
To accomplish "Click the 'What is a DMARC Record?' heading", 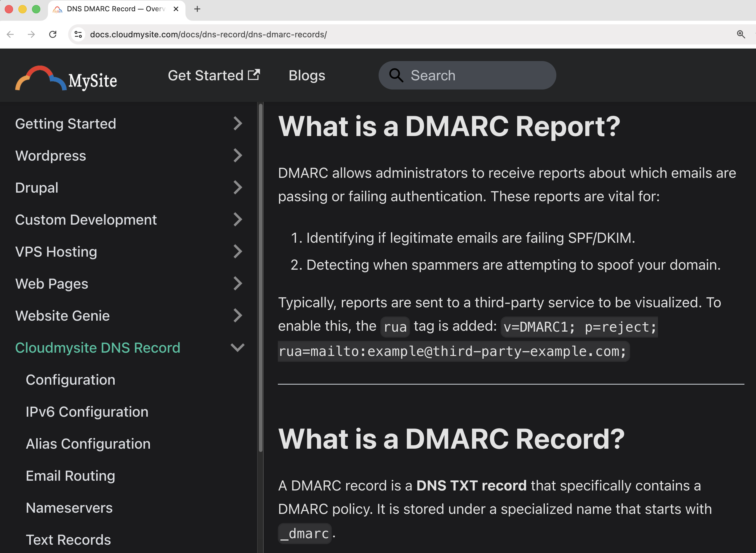I will pyautogui.click(x=451, y=439).
